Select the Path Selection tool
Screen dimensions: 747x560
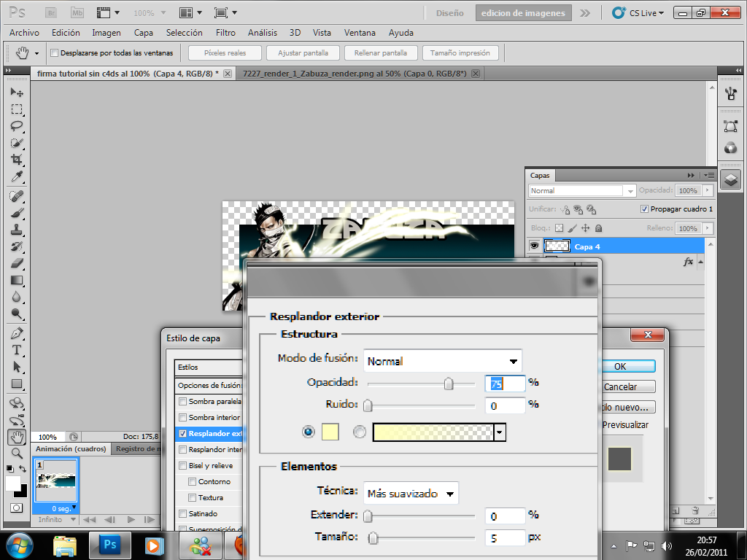(17, 367)
